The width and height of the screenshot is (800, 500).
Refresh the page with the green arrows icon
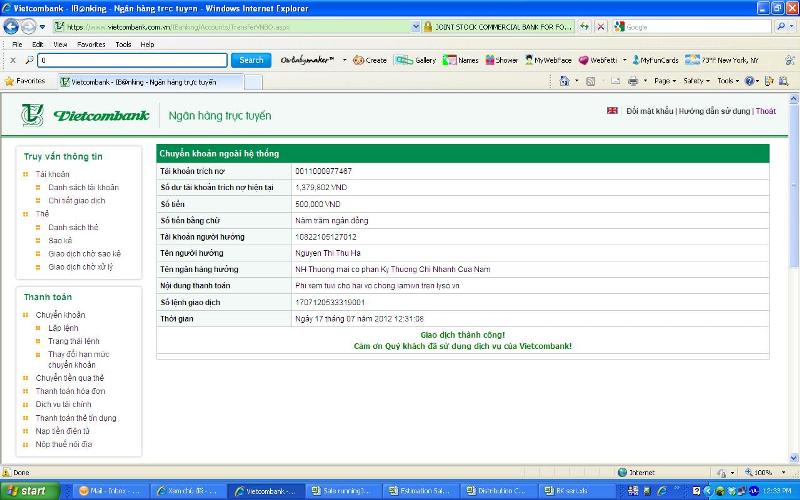pos(584,27)
